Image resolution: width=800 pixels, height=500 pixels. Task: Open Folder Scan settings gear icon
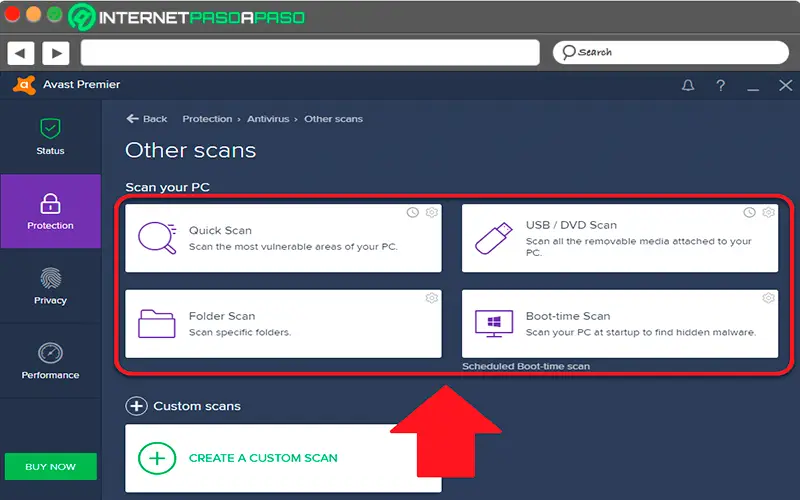(x=432, y=298)
